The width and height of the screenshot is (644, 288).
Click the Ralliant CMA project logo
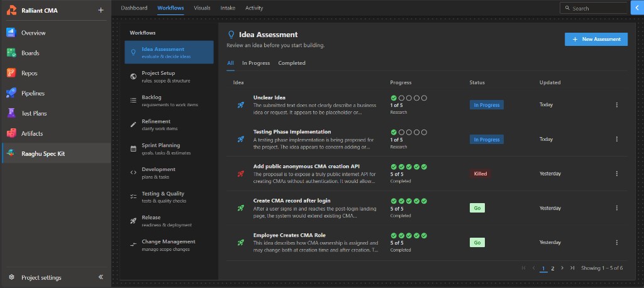(11, 10)
